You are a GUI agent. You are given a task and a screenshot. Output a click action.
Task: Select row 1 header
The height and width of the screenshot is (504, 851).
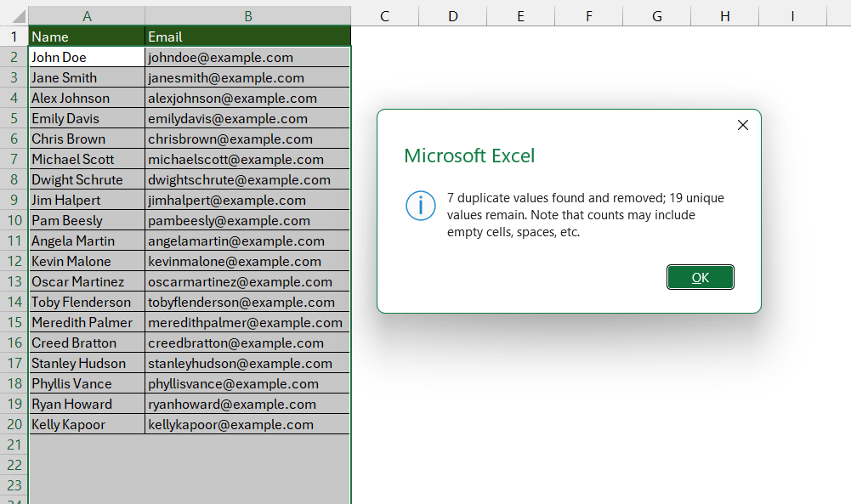tap(14, 37)
